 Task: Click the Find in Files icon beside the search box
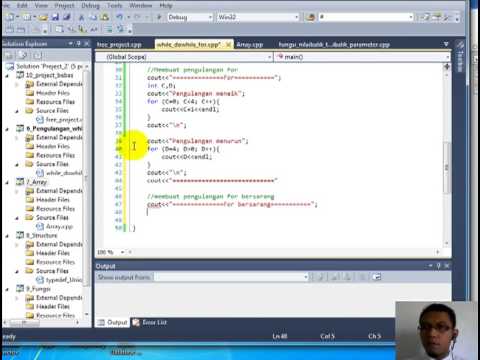pyautogui.click(x=310, y=17)
